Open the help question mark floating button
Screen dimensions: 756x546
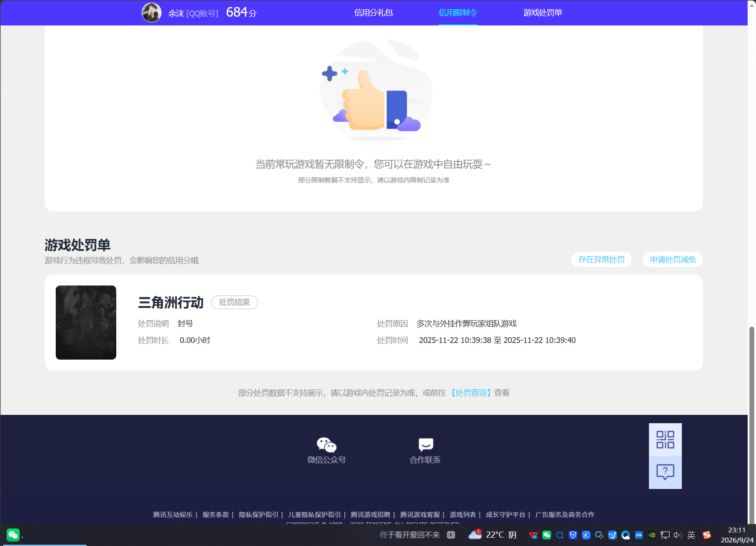click(665, 472)
